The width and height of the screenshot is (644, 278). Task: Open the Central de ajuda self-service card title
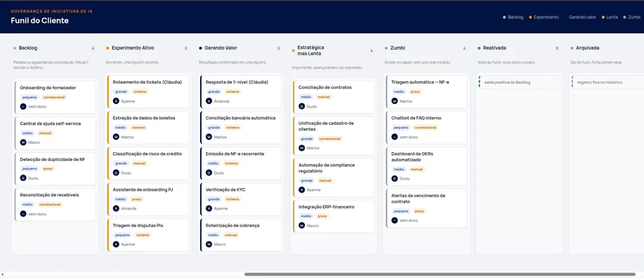(x=50, y=123)
